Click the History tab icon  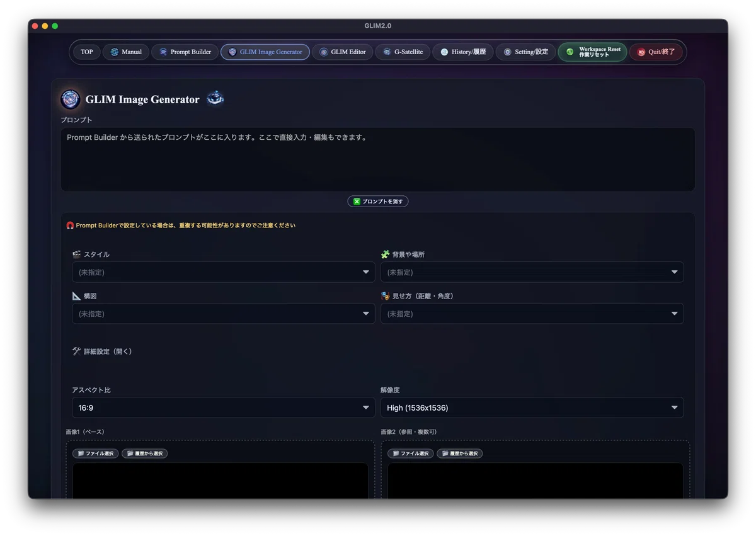[x=444, y=52]
